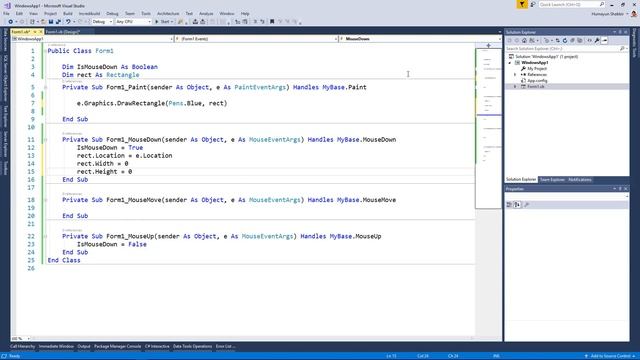Expand the Form1.vb node arrow
The height and width of the screenshot is (360, 640).
(x=515, y=87)
